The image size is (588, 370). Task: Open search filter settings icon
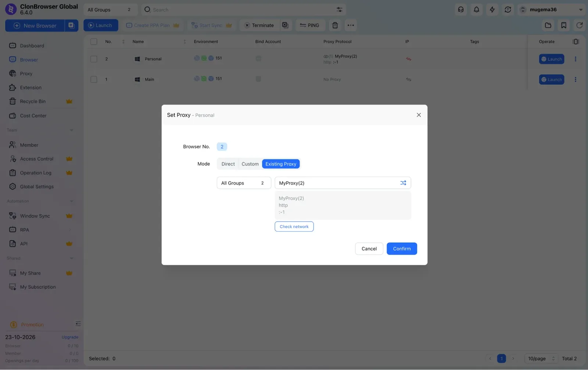click(339, 10)
